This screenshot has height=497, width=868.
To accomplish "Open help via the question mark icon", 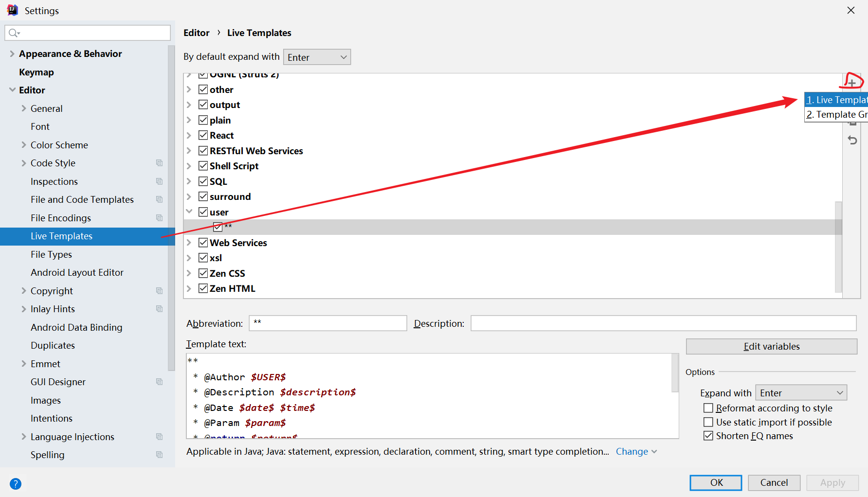I will [x=16, y=484].
